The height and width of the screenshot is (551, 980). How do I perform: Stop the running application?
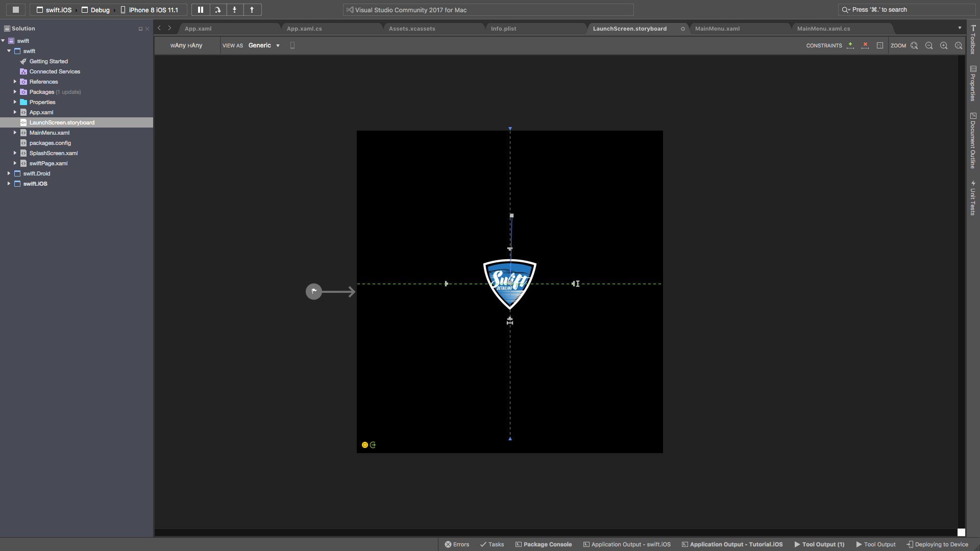(16, 10)
